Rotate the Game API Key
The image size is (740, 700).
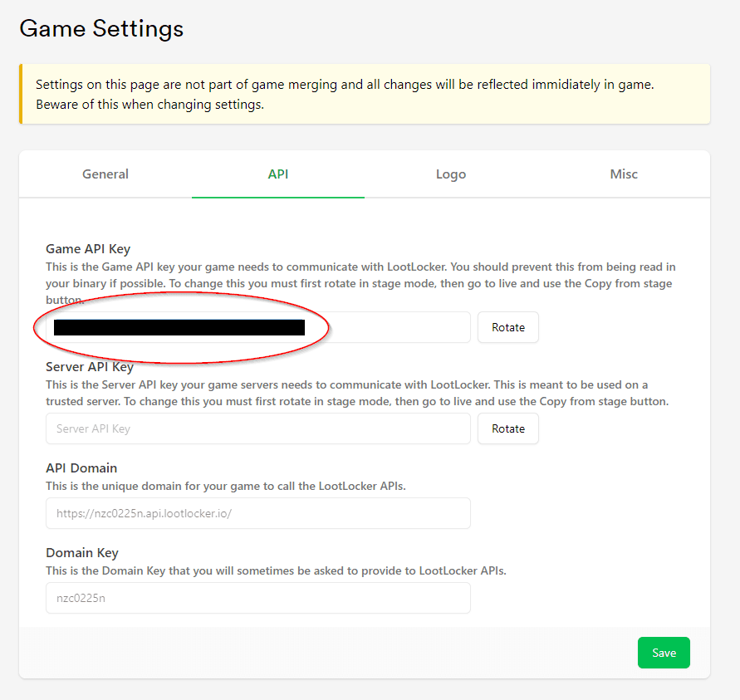point(507,327)
